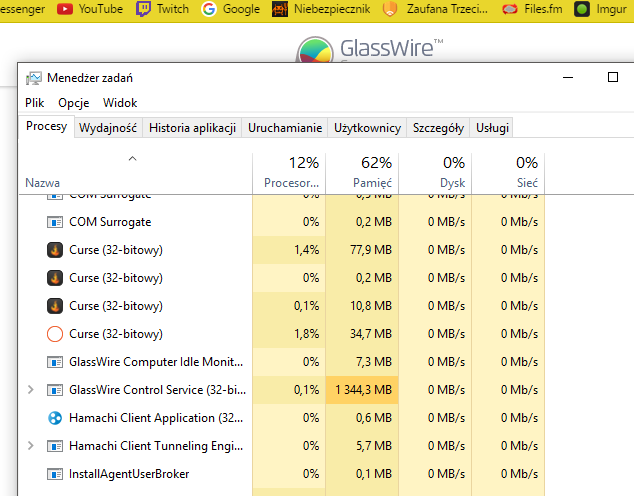634x496 pixels.
Task: Select the Curse process with orange circle icon
Action: tap(55, 334)
